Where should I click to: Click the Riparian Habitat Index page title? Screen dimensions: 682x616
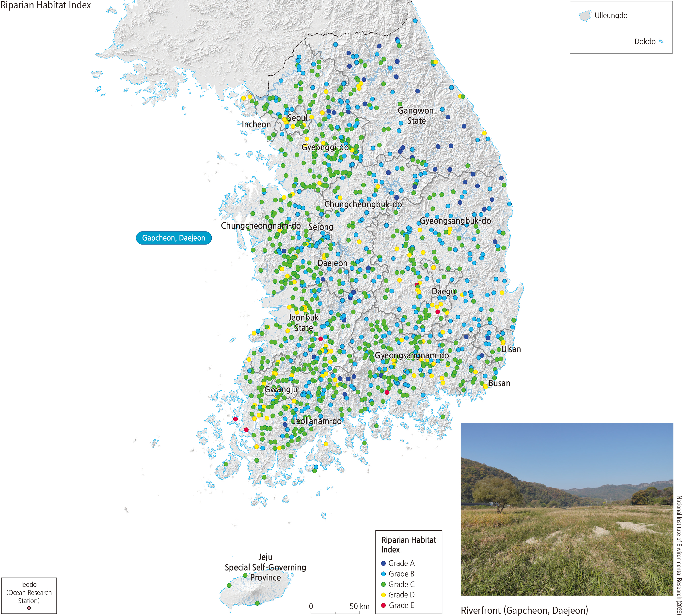pos(46,5)
